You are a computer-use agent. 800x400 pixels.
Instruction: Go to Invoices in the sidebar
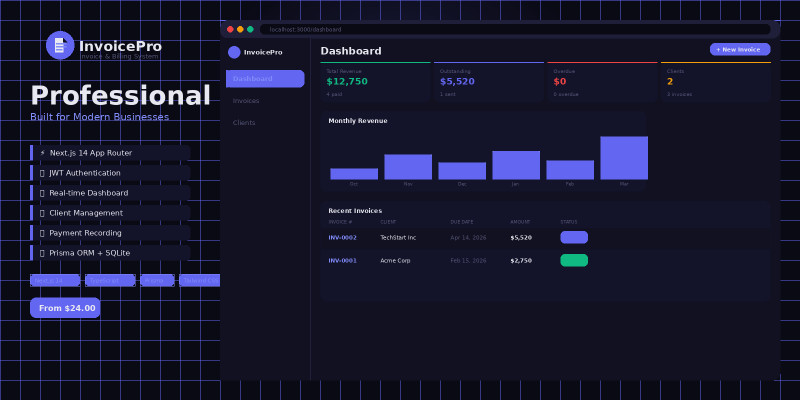[246, 101]
